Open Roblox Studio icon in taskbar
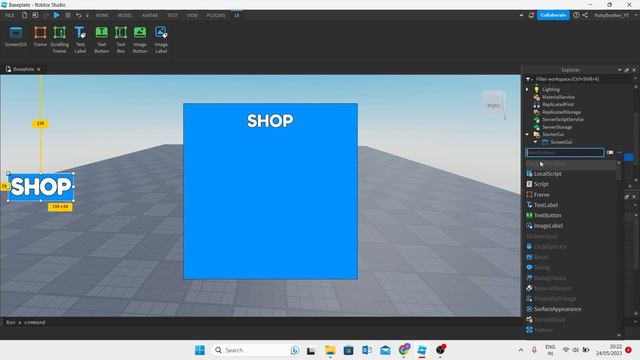The width and height of the screenshot is (640, 360). [x=422, y=350]
